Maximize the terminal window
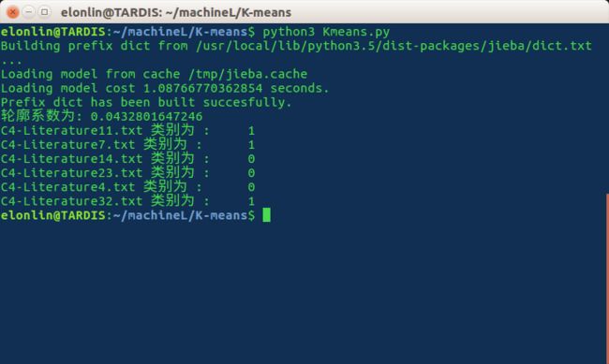Image resolution: width=609 pixels, height=364 pixels. [x=45, y=12]
